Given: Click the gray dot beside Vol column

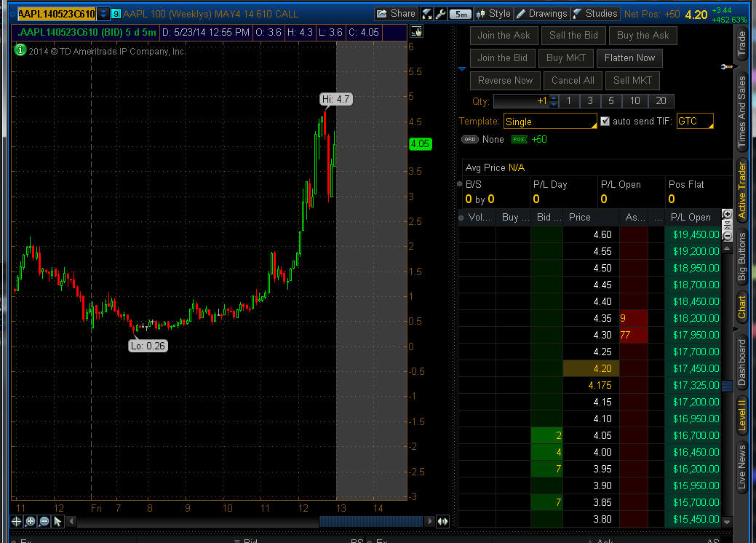Looking at the screenshot, I should point(461,218).
